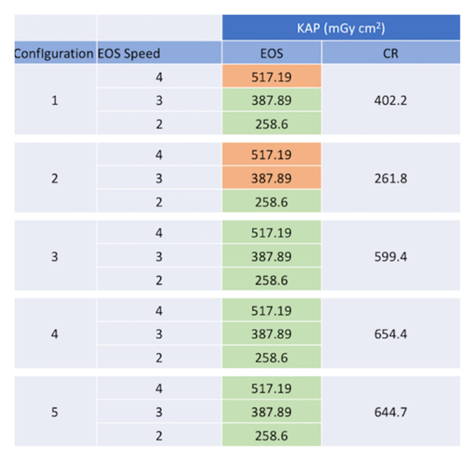Click the CR value 599.4
This screenshot has height=464, width=476.
390,256
